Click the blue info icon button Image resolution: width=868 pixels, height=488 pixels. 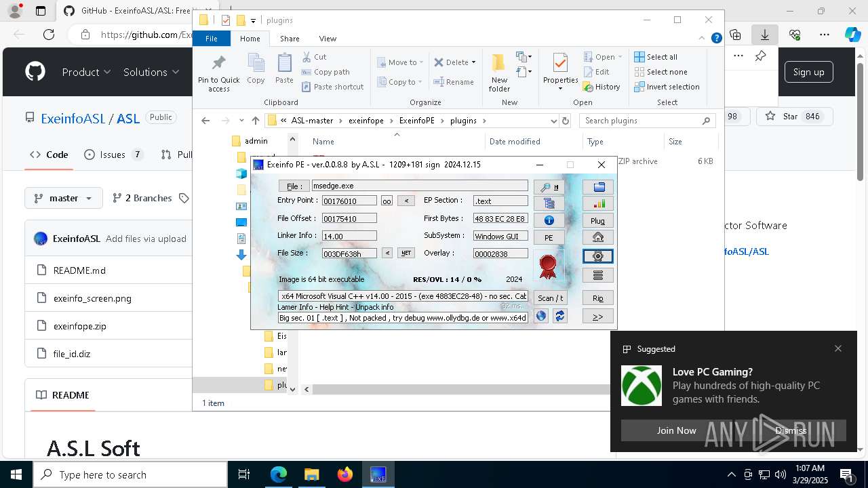pos(549,220)
